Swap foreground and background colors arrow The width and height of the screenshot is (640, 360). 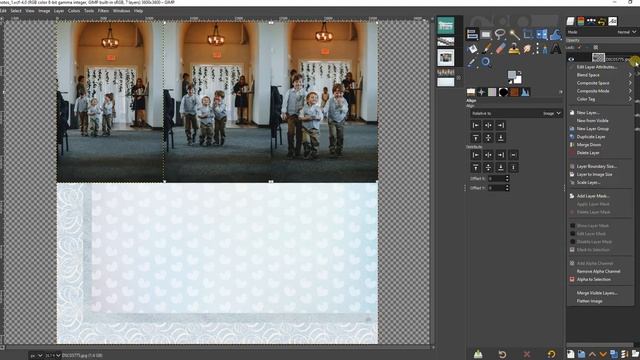[x=520, y=73]
